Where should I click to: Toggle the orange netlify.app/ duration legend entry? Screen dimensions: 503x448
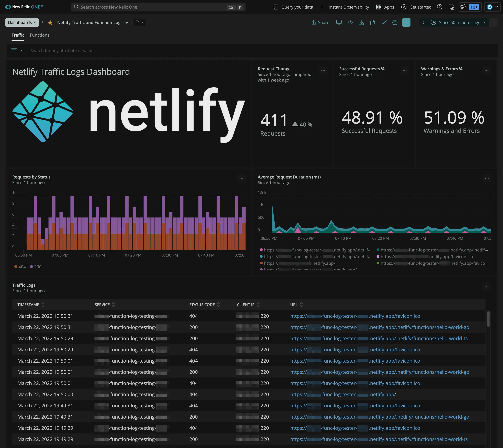coord(297,263)
